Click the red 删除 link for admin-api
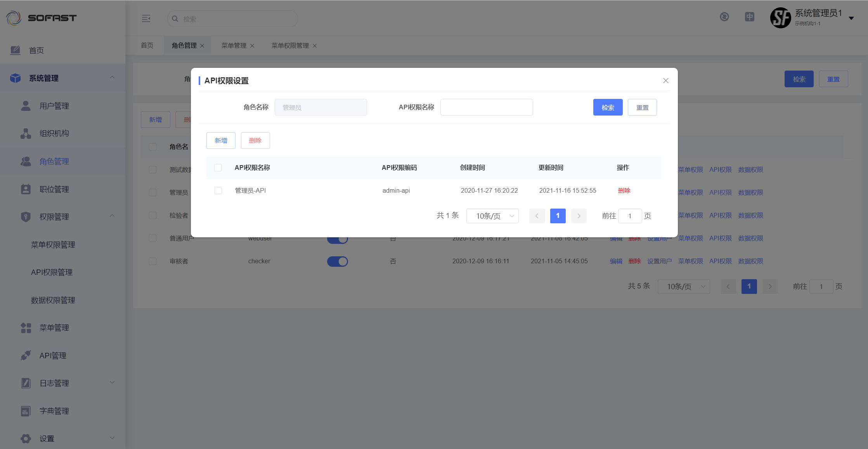The image size is (868, 449). 624,191
